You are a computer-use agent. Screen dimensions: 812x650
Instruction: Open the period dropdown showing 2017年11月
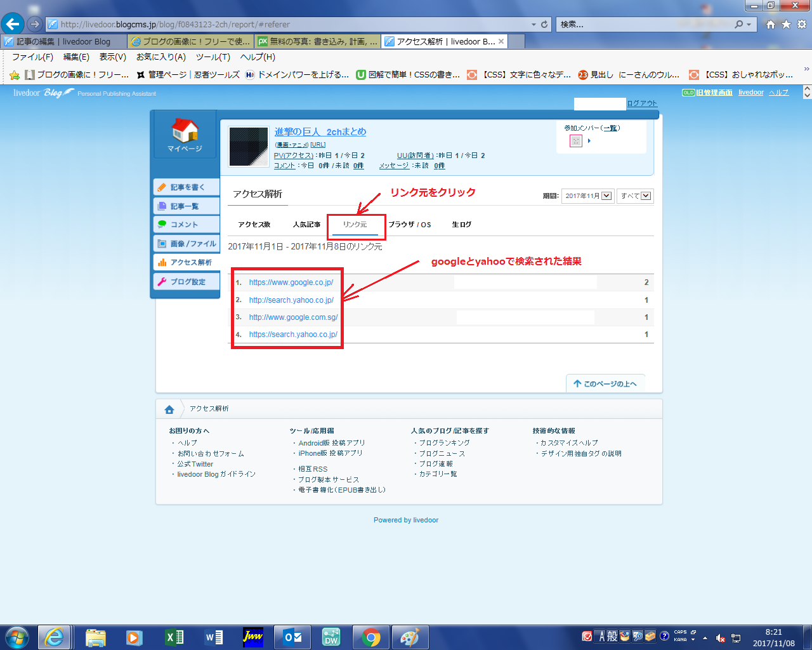tap(587, 196)
